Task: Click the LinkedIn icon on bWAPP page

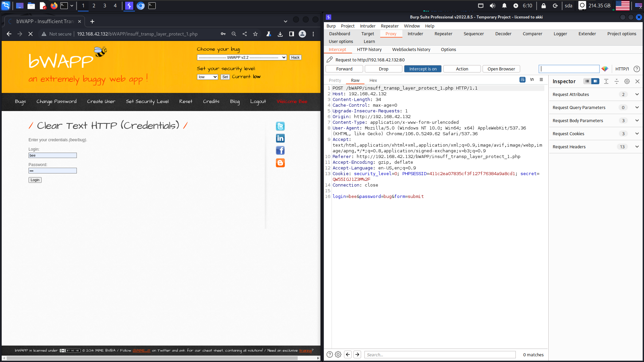Action: coord(280,138)
